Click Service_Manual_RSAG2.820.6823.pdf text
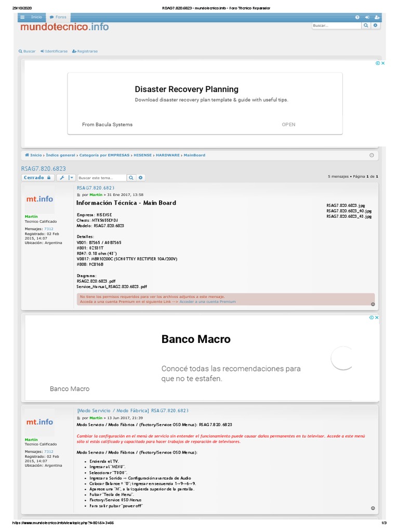 tap(112, 287)
